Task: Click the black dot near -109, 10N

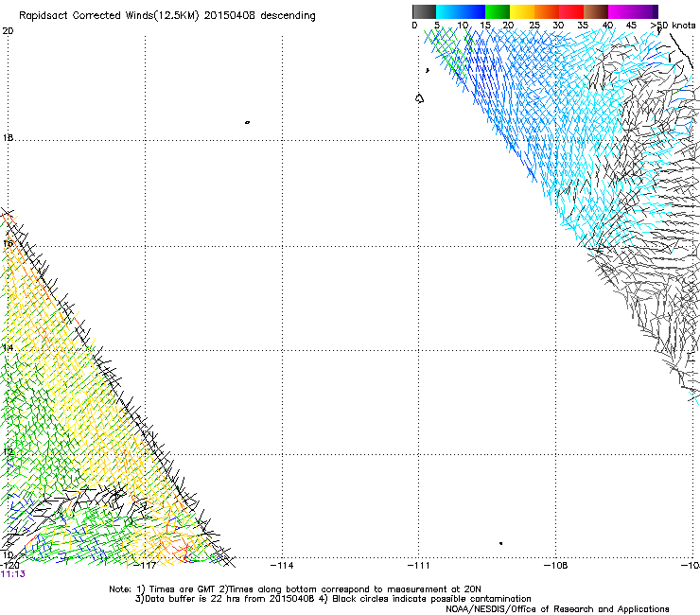Action: pyautogui.click(x=501, y=543)
